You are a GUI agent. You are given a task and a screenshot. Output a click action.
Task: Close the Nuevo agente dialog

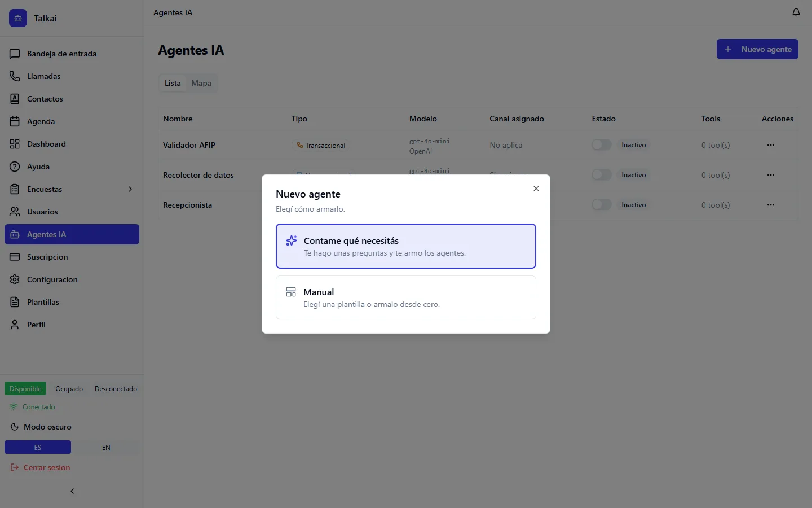click(x=536, y=189)
